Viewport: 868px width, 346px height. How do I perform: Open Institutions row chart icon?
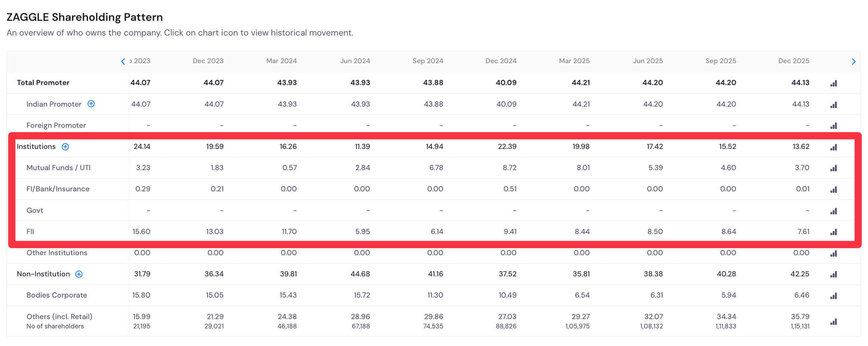[x=834, y=147]
